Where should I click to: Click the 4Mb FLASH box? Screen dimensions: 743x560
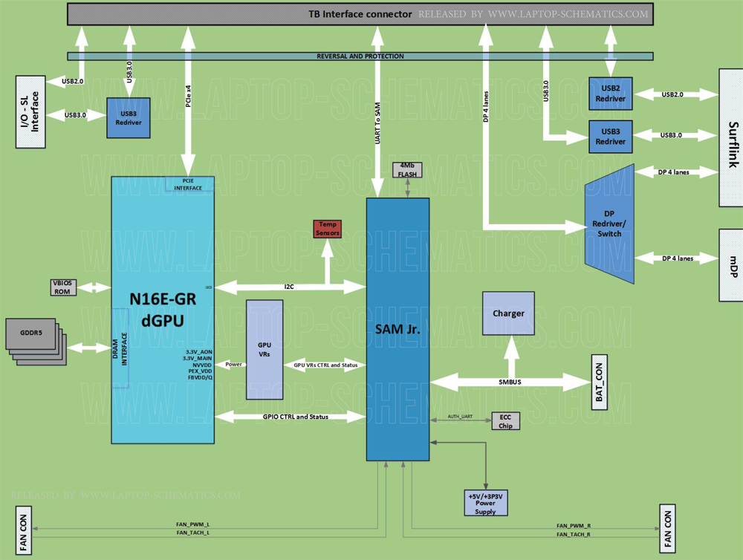(x=407, y=169)
